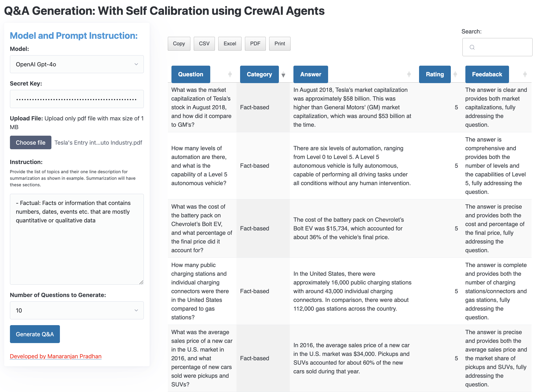Click the Feedback column header tab
This screenshot has height=392, width=534.
(487, 75)
